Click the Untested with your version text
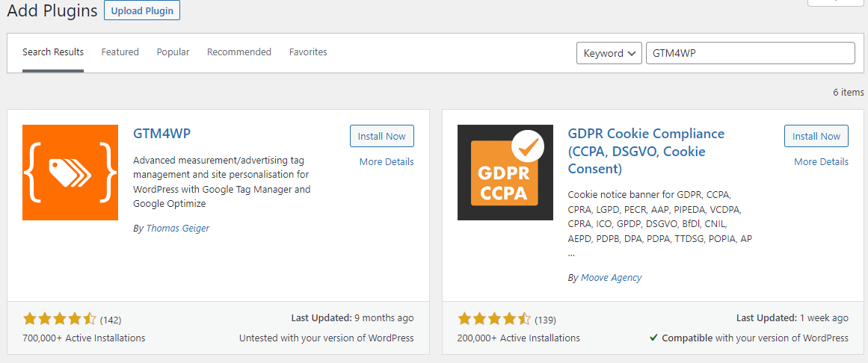This screenshot has width=868, height=363. (x=327, y=338)
